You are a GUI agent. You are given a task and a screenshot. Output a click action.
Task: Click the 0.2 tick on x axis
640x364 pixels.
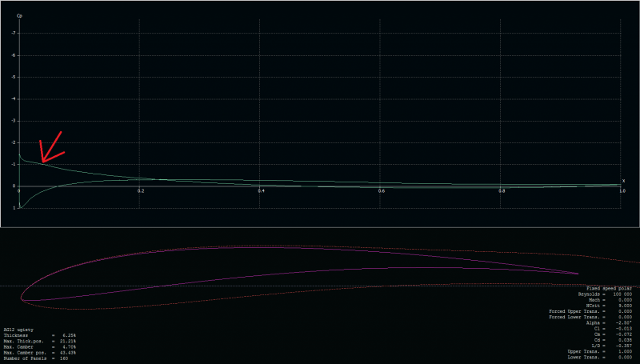141,190
